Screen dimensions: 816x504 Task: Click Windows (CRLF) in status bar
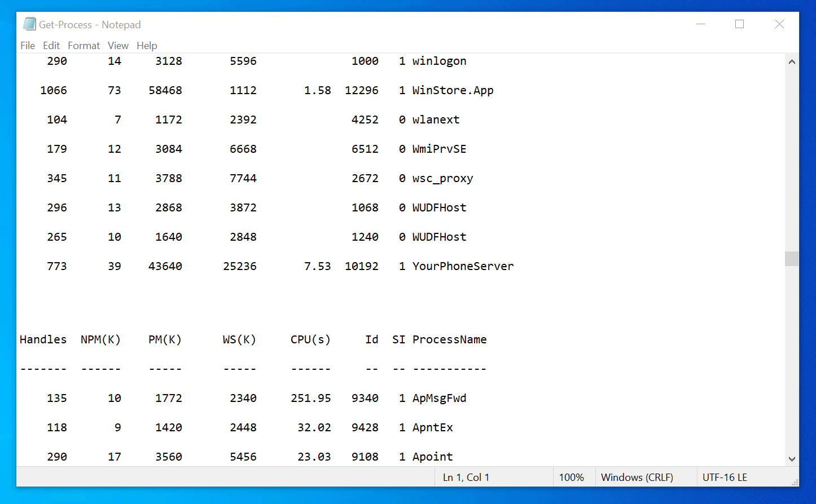(x=637, y=478)
